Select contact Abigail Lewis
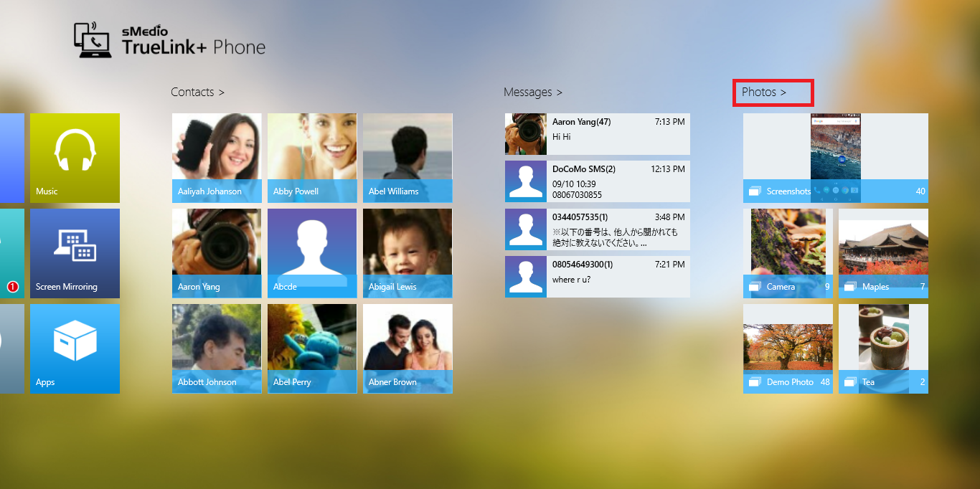Screen dimensions: 980x489 coord(407,253)
